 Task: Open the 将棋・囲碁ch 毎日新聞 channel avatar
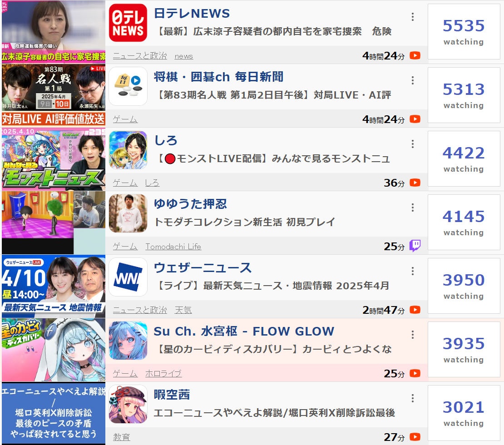(x=128, y=86)
